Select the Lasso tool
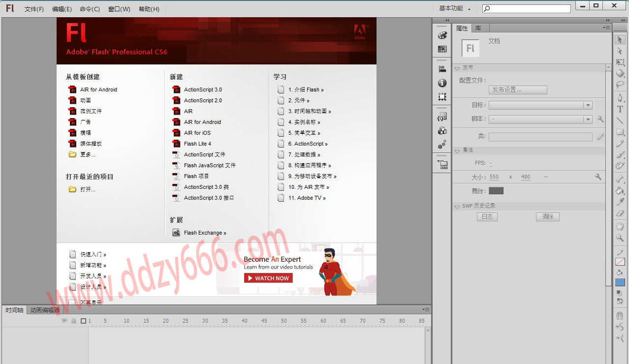The height and width of the screenshot is (364, 629). (x=620, y=84)
